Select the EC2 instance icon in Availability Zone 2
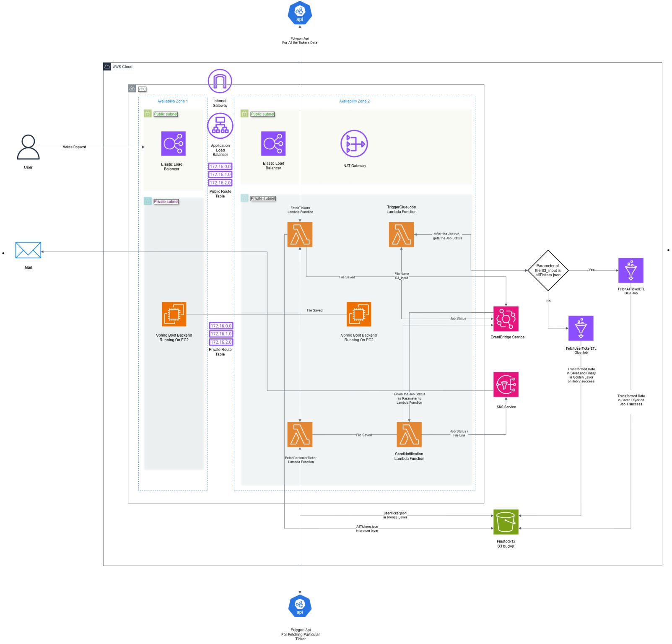 (x=359, y=314)
